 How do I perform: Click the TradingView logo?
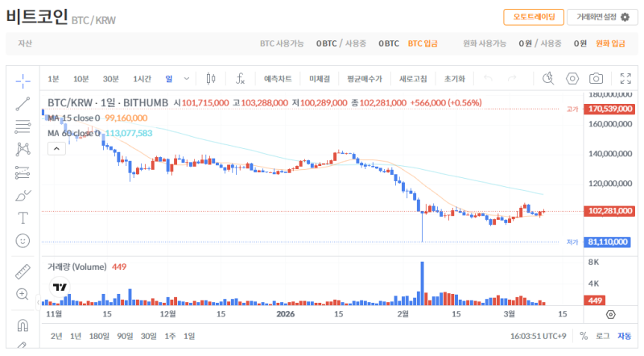pos(60,287)
